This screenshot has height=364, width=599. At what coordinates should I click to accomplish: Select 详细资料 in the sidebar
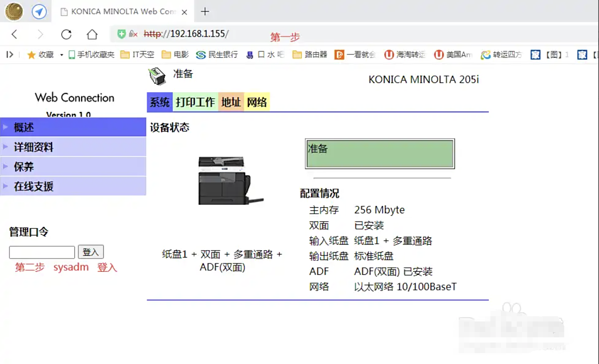[73, 147]
